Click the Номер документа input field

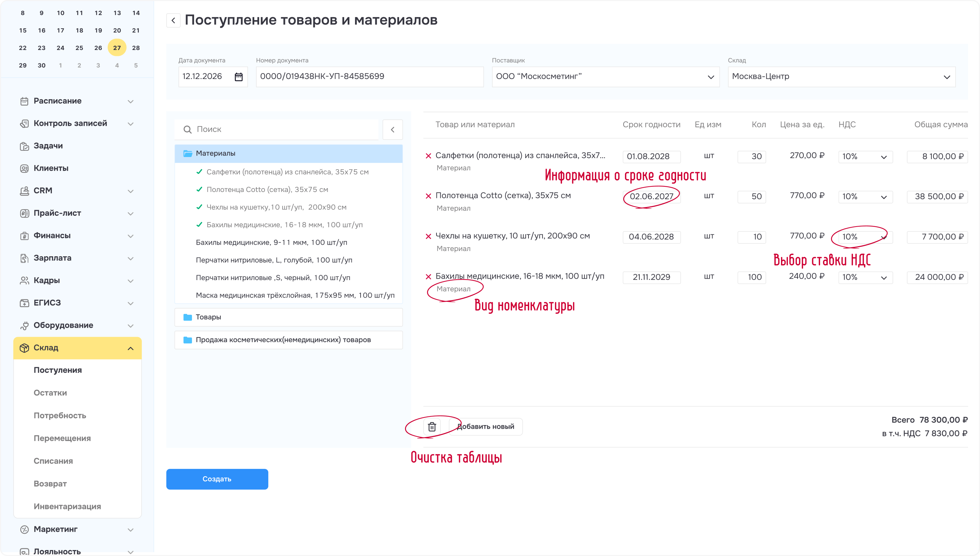point(370,77)
